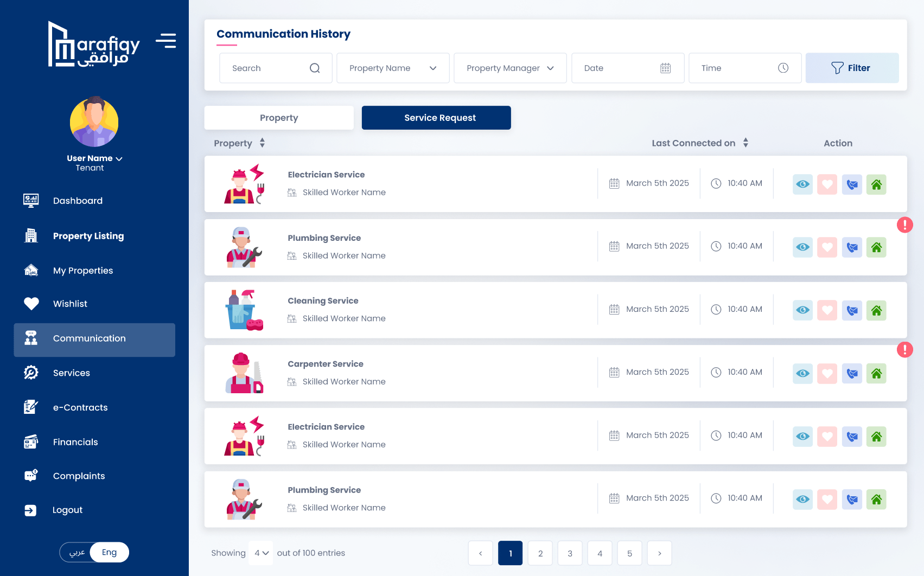Go to pagination page 1
924x576 pixels.
tap(511, 553)
